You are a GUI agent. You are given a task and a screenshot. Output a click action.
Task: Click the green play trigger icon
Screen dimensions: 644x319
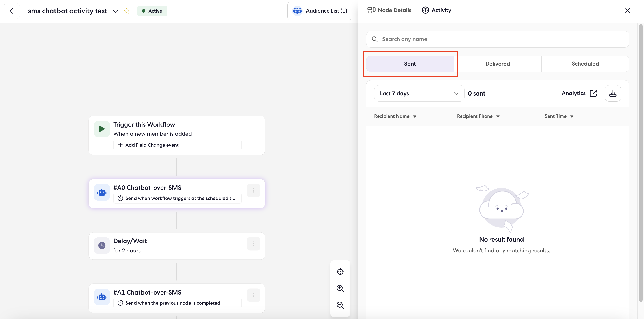point(102,129)
